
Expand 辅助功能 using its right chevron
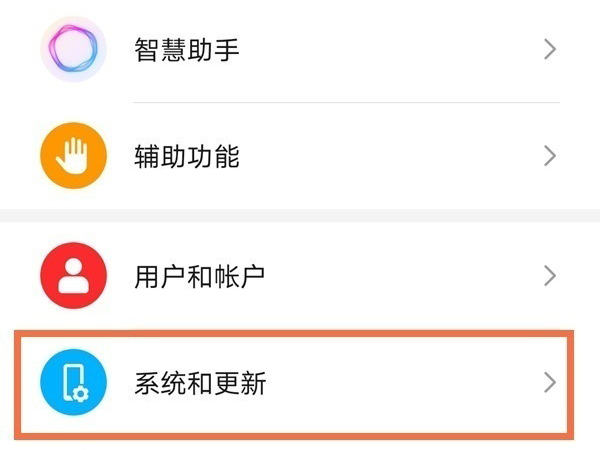tap(549, 156)
